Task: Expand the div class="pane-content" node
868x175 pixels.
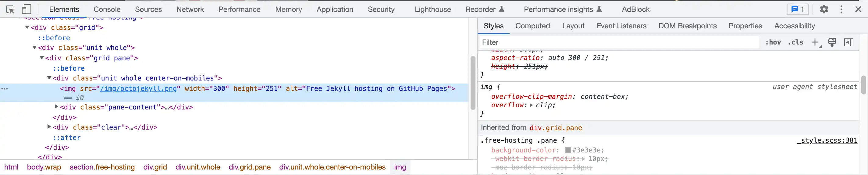Action: (x=56, y=107)
